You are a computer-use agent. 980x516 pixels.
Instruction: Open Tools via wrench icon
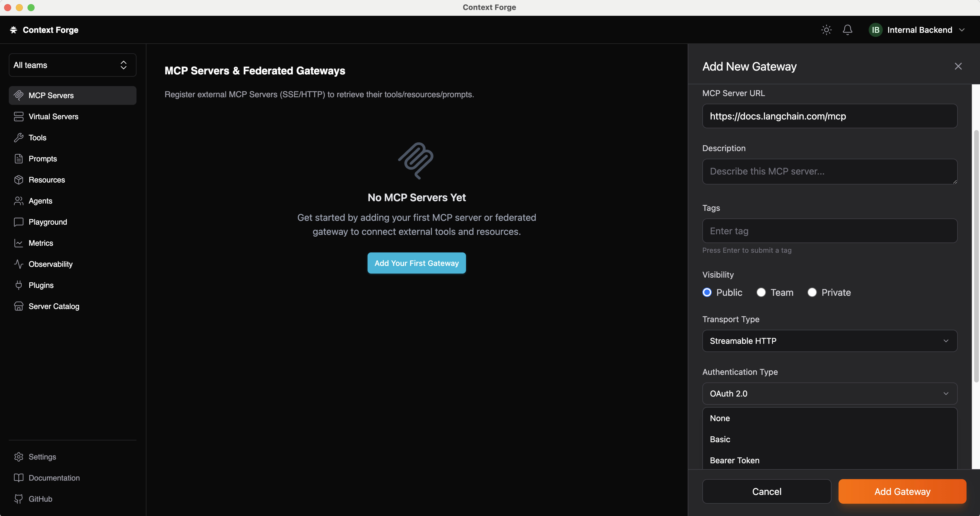click(18, 138)
